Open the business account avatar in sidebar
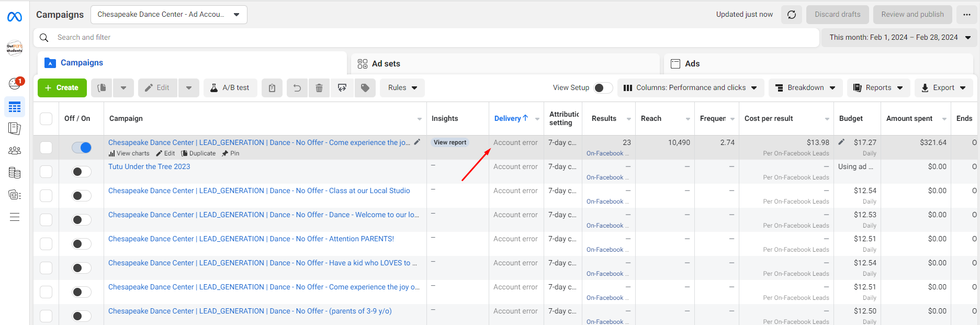 pyautogui.click(x=15, y=48)
